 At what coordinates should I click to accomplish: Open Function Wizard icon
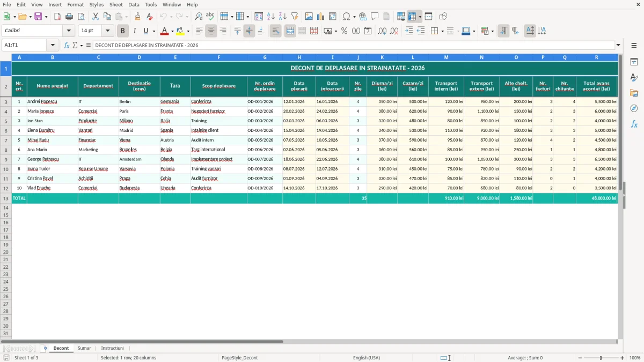coord(67,45)
